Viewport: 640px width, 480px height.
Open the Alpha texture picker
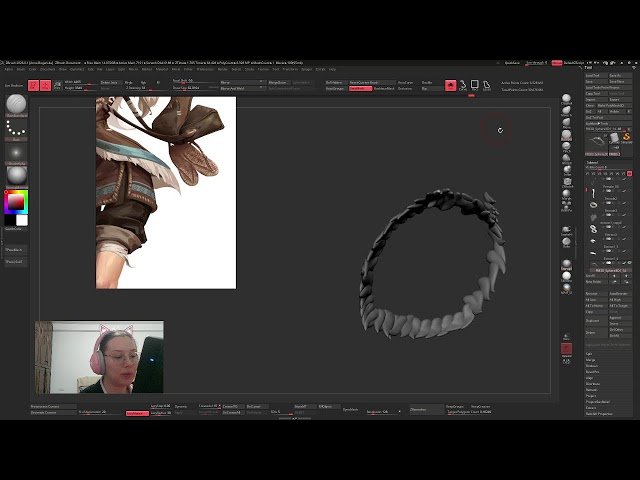16,152
